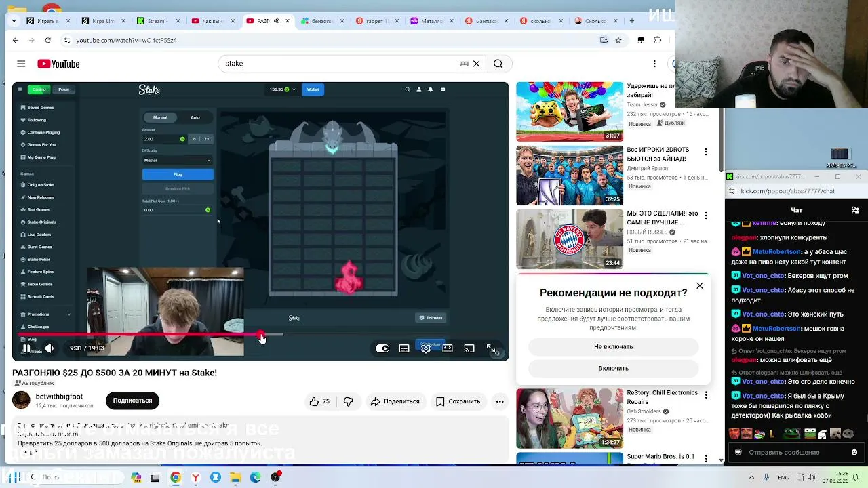The height and width of the screenshot is (488, 868).
Task: Open the 2DROTS iPad video thumbnail
Action: pos(570,176)
